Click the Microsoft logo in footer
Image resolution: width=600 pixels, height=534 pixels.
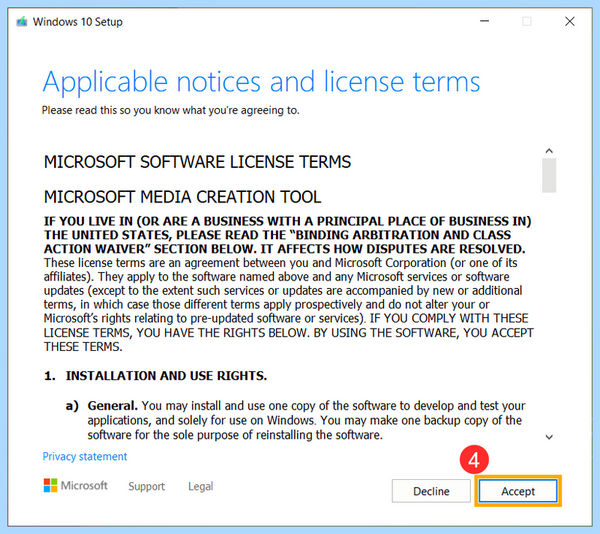(x=75, y=485)
